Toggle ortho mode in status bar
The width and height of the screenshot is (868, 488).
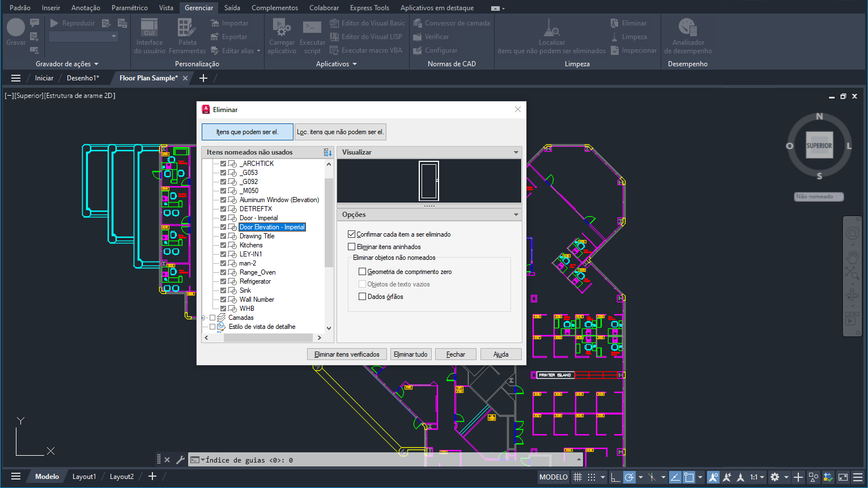[615, 477]
